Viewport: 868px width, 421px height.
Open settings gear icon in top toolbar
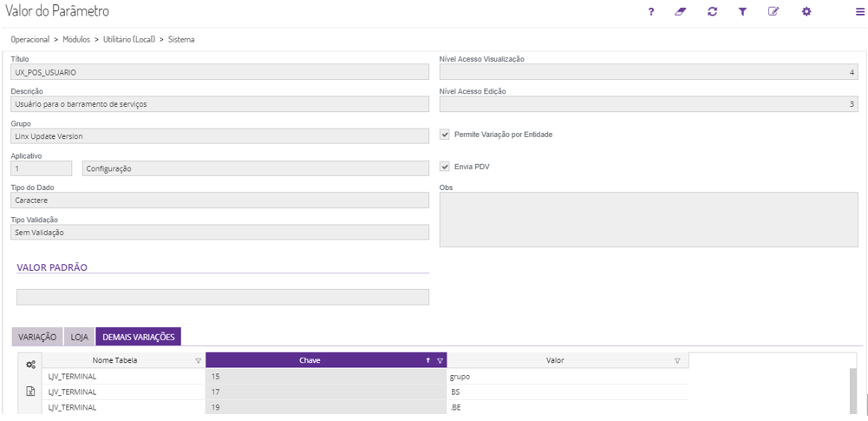(806, 11)
